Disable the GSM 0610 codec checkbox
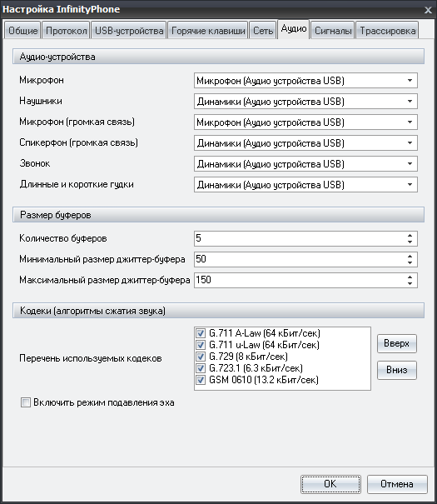Image resolution: width=437 pixels, height=504 pixels. 201,380
